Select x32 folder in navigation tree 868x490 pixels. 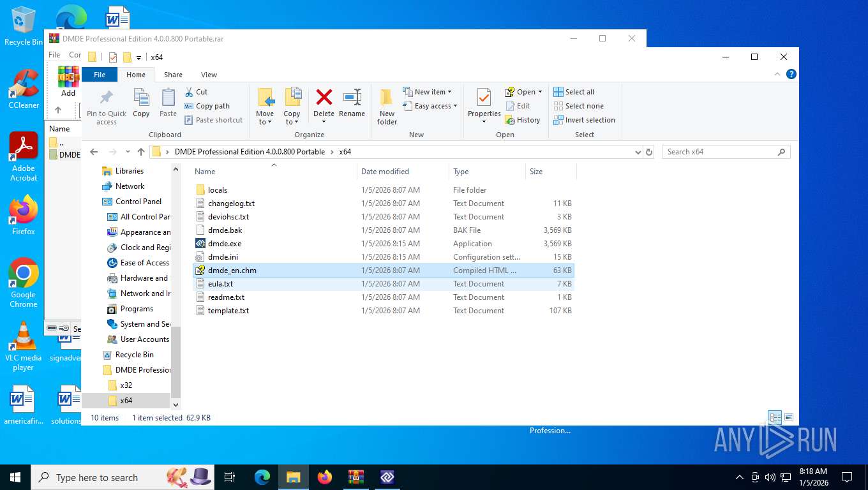[x=126, y=385]
